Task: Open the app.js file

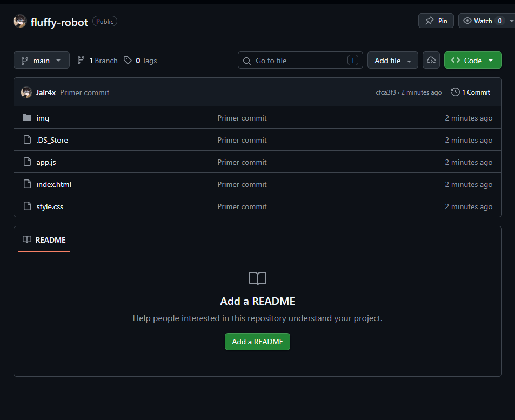Action: 46,162
